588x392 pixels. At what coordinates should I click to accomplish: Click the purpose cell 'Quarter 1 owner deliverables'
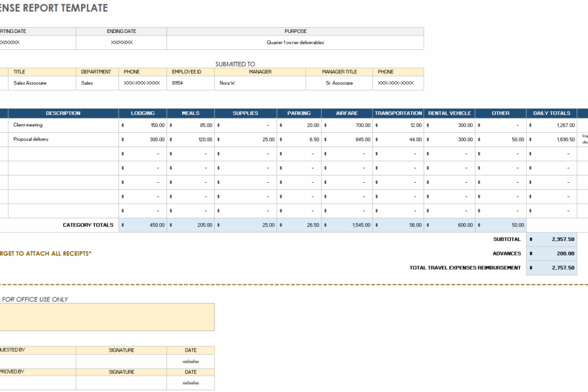pyautogui.click(x=295, y=42)
